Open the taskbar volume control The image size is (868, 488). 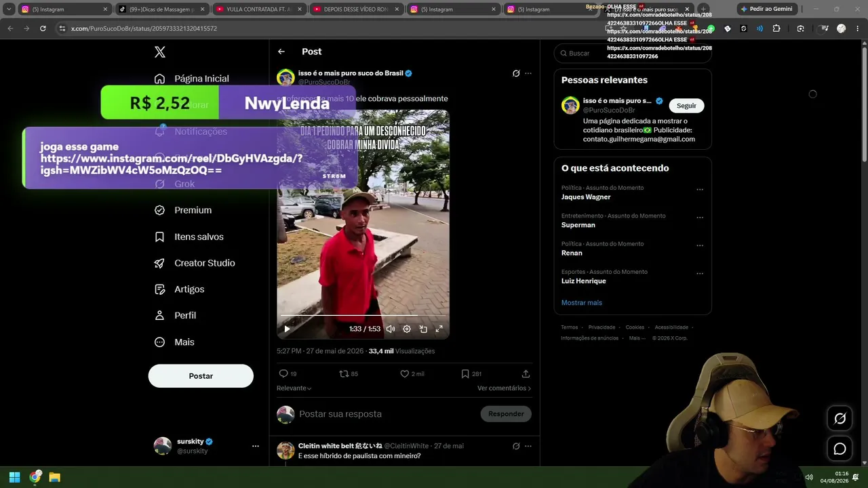click(x=808, y=477)
